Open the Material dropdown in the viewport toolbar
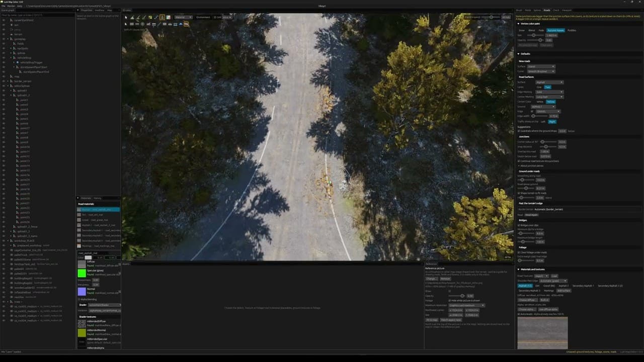 [184, 17]
